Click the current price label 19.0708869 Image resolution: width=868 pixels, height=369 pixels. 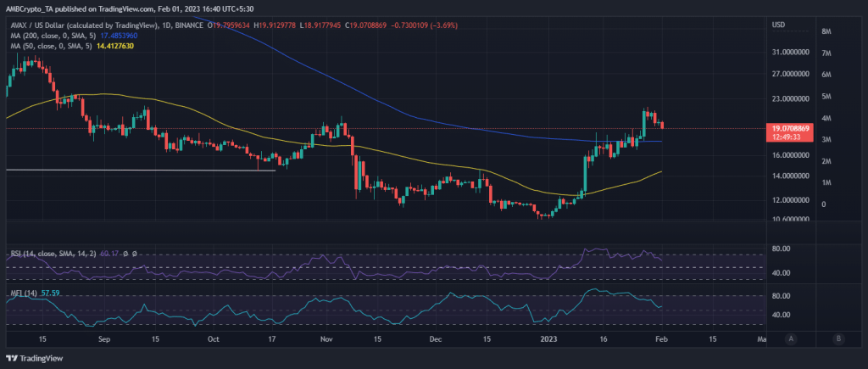pos(791,128)
